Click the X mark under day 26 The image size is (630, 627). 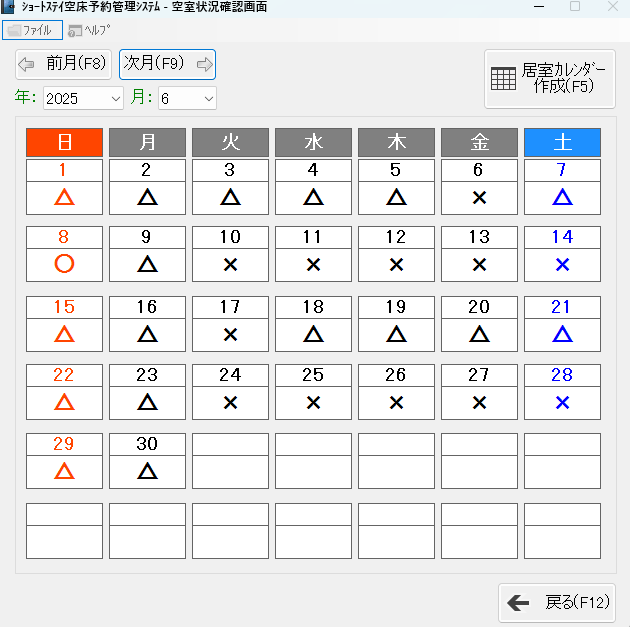tap(397, 402)
